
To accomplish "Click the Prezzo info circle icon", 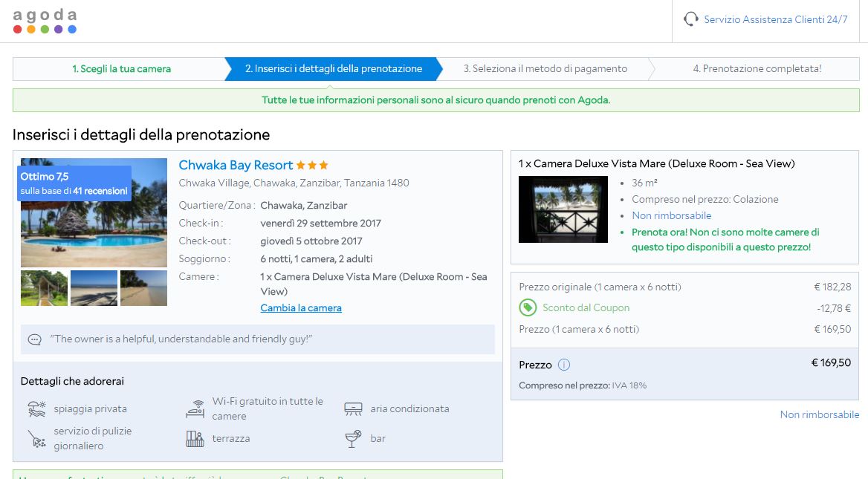I will click(563, 365).
